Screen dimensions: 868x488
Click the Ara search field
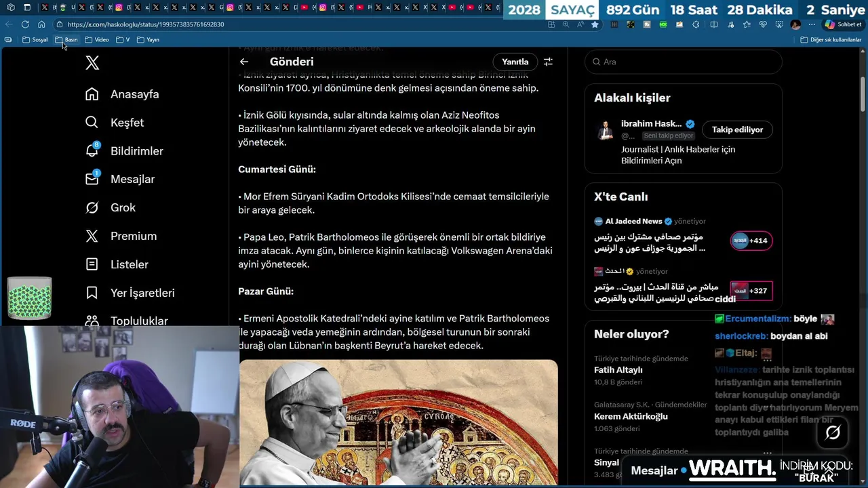(684, 62)
